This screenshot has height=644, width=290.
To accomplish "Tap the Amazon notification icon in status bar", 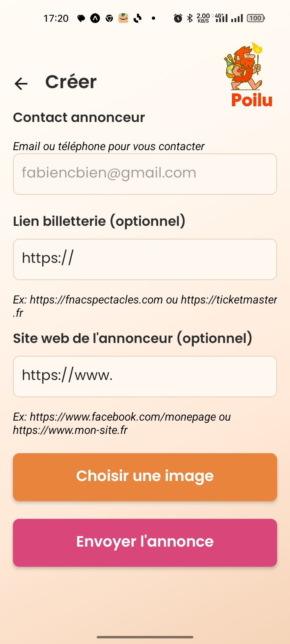I will click(x=123, y=18).
